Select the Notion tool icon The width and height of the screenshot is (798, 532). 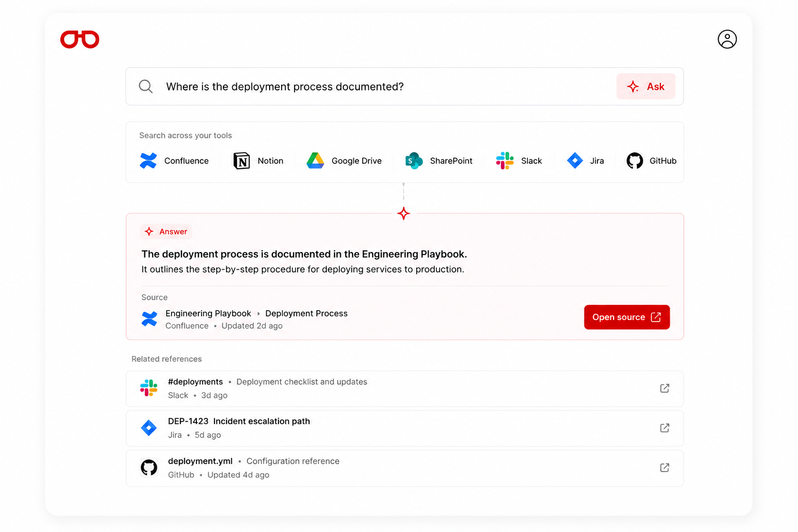point(242,161)
